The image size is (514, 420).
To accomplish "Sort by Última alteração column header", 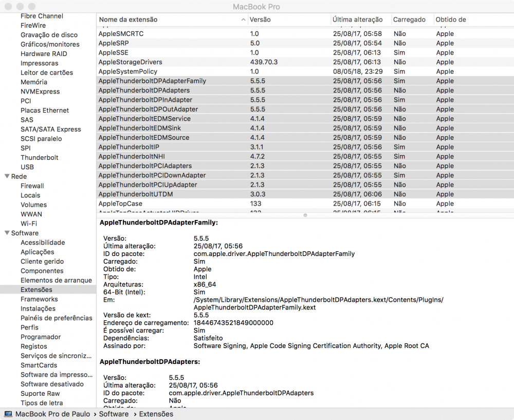I will point(357,20).
